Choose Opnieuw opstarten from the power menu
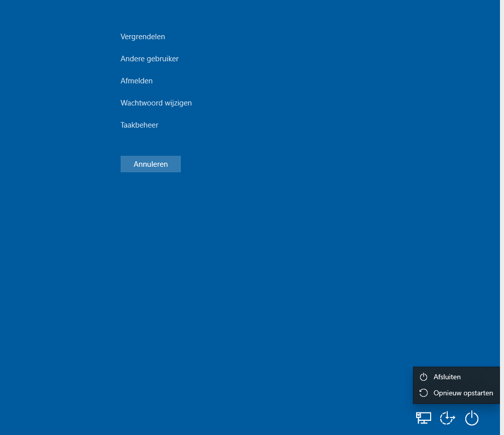Viewport: 504px width, 435px height. pos(463,393)
